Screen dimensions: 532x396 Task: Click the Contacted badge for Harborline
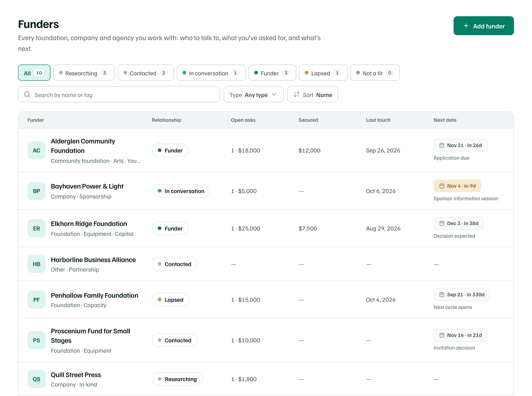[x=174, y=264]
